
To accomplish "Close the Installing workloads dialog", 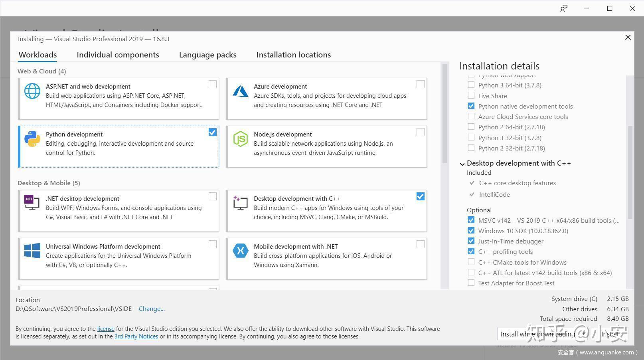I will point(628,37).
